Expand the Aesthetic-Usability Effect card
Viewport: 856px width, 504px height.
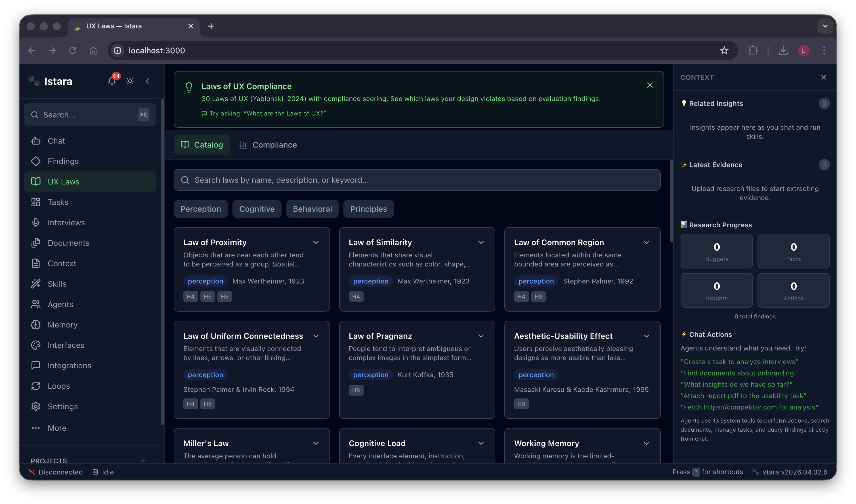pos(646,336)
